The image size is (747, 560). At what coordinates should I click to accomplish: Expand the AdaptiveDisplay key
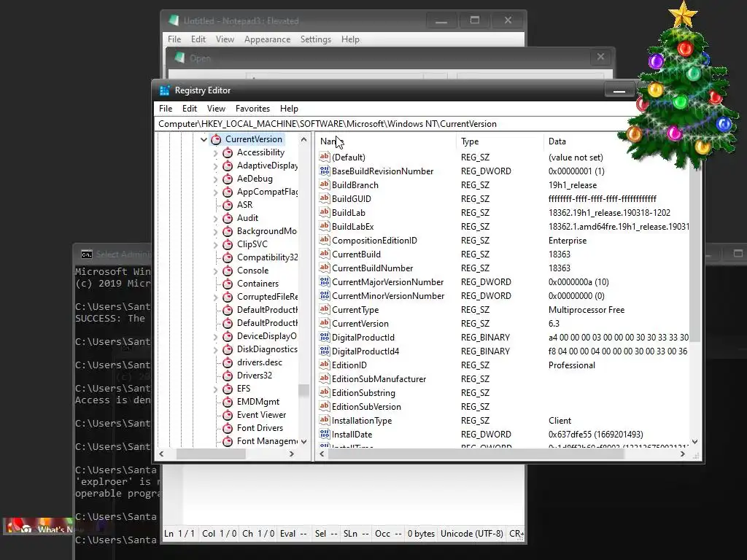coord(215,166)
